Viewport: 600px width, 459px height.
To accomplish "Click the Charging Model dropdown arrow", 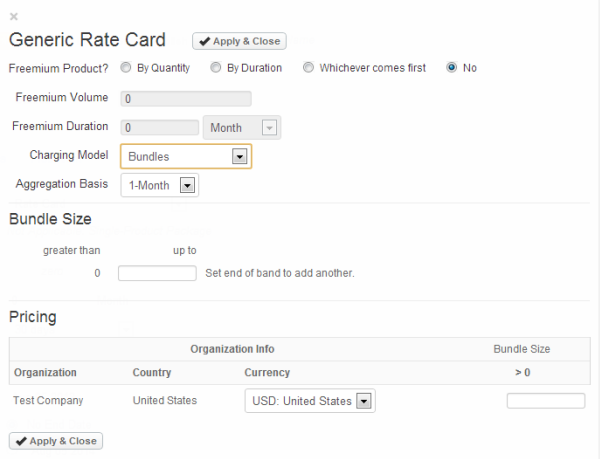I will pos(239,156).
